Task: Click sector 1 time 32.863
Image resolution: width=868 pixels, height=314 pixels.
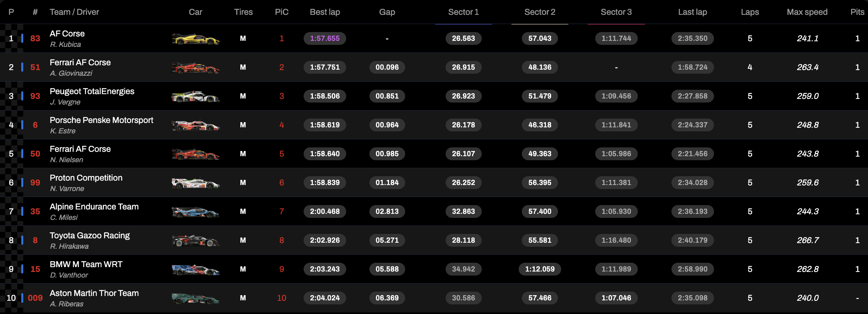Action: pos(463,211)
